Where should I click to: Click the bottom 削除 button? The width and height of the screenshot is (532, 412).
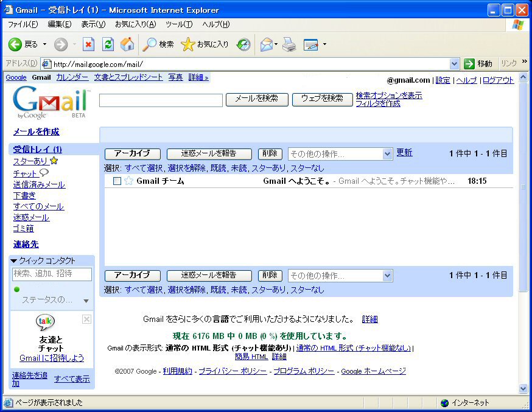point(270,275)
